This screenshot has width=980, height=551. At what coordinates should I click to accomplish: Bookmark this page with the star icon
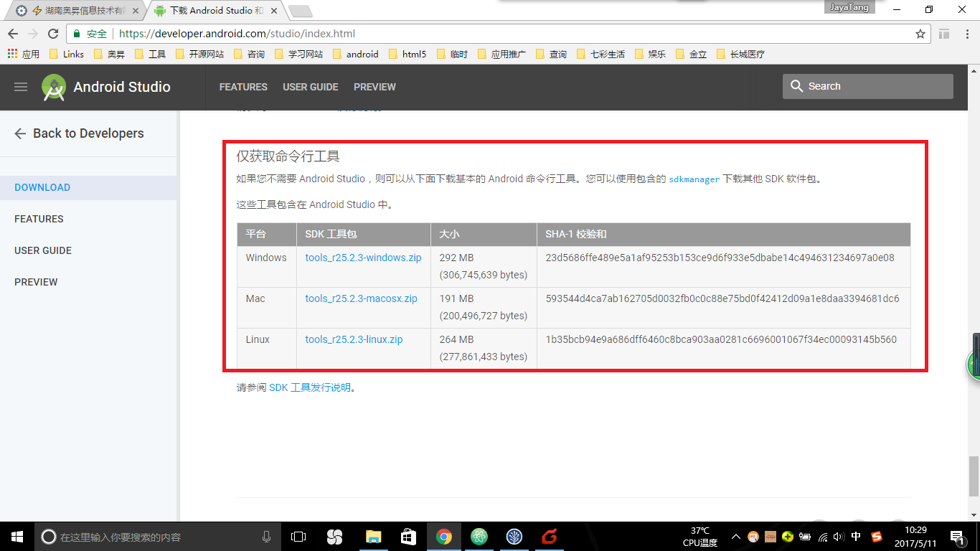click(920, 34)
